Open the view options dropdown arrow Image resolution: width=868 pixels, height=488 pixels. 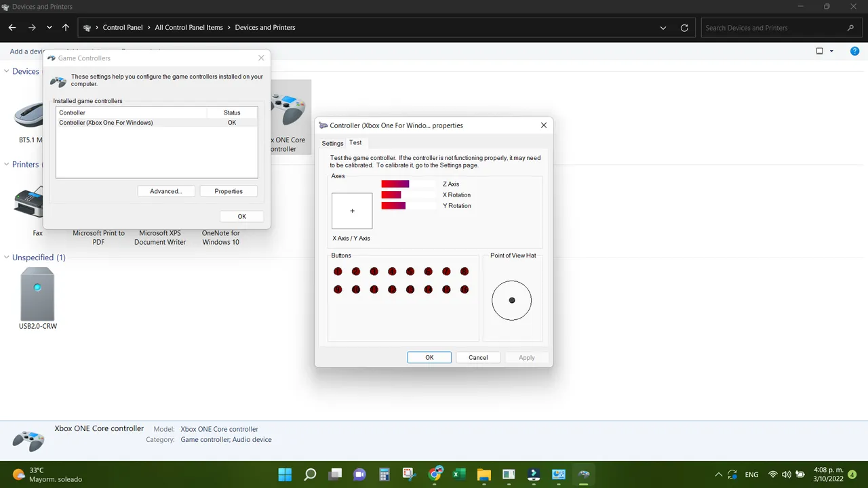[x=832, y=52]
